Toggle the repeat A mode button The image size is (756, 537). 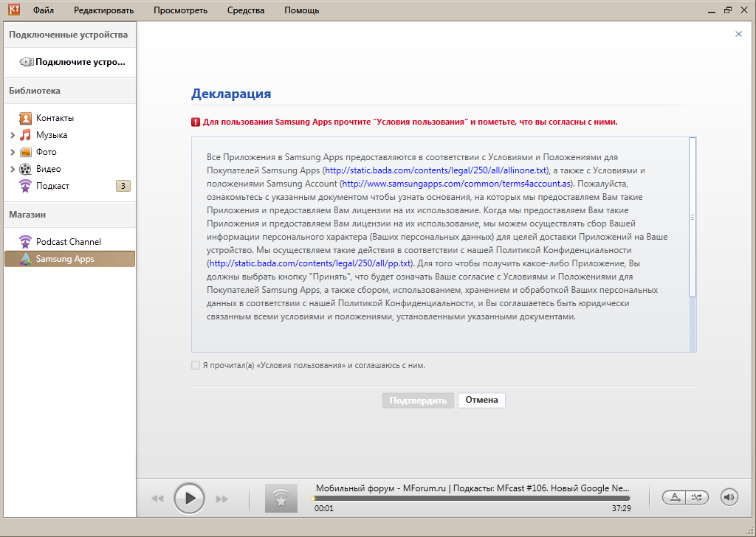tap(675, 497)
